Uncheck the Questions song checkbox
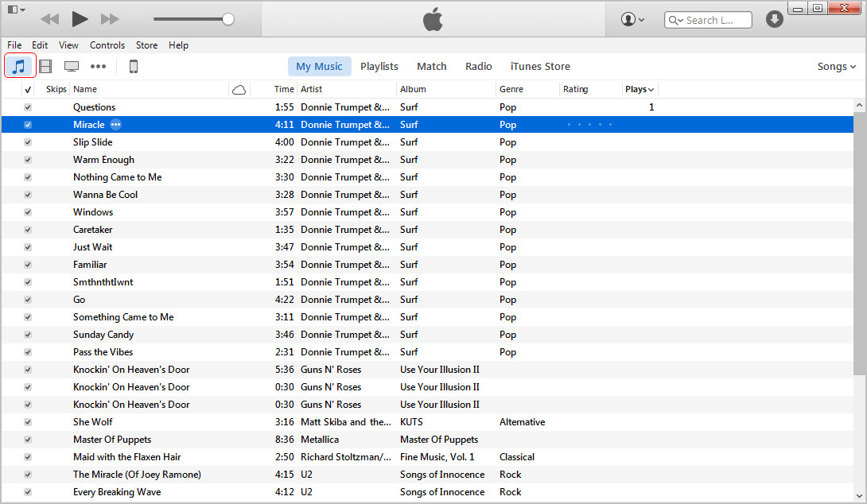The image size is (867, 504). tap(28, 107)
